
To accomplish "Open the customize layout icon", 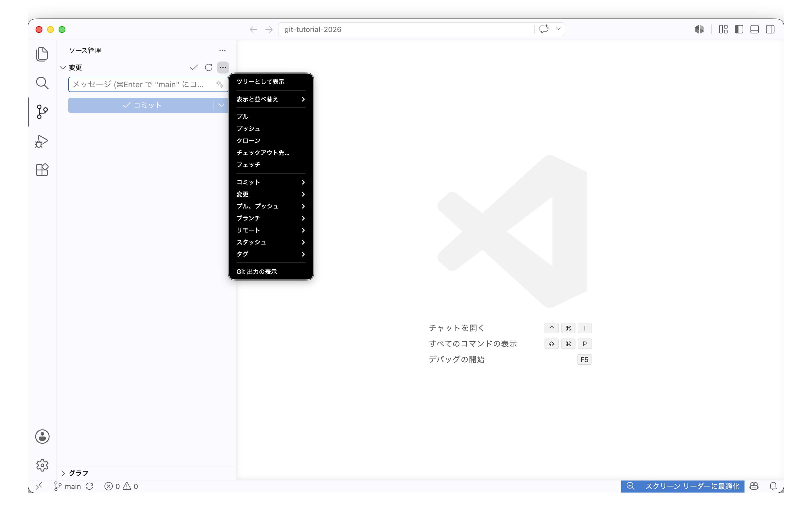I will (x=723, y=29).
